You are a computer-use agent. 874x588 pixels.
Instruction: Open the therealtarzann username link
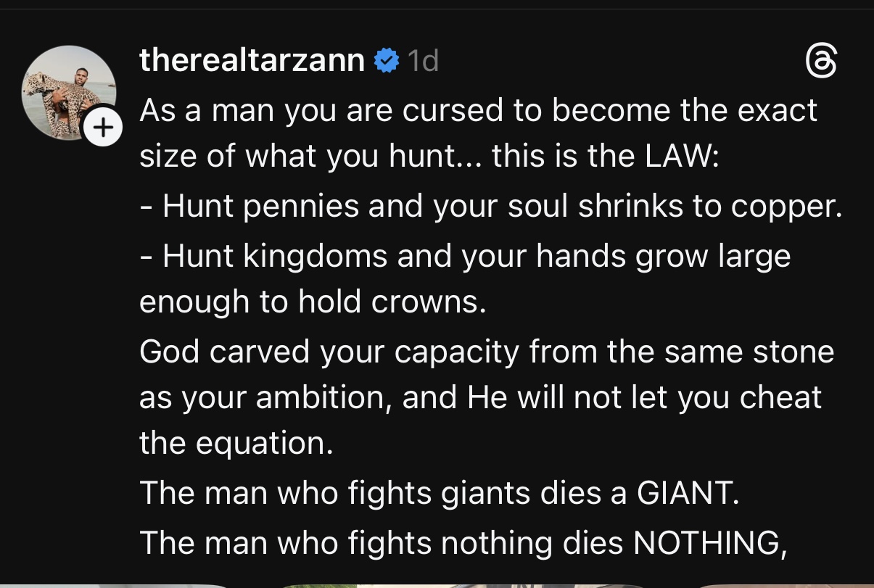point(252,60)
